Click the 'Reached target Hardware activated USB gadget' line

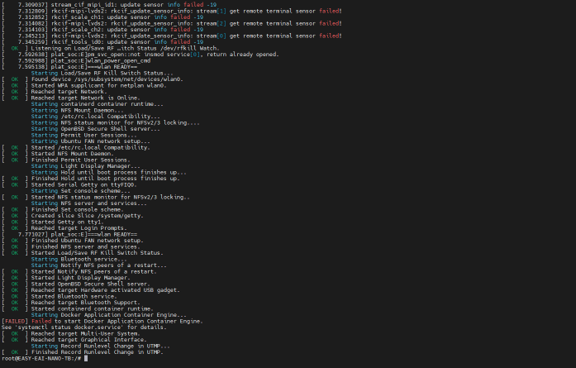[x=91, y=291]
